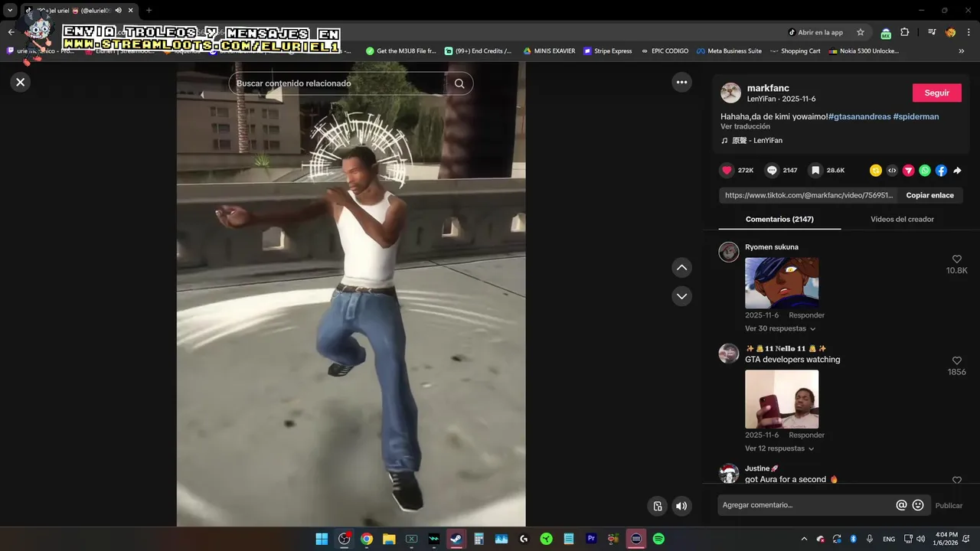Like Ryomen sukuna's comment
980x551 pixels.
click(956, 259)
